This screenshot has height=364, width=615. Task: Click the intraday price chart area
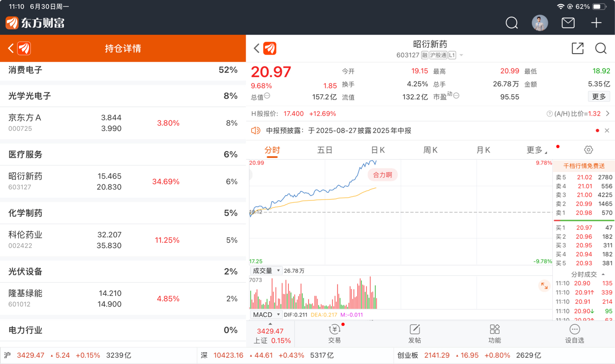click(401, 212)
